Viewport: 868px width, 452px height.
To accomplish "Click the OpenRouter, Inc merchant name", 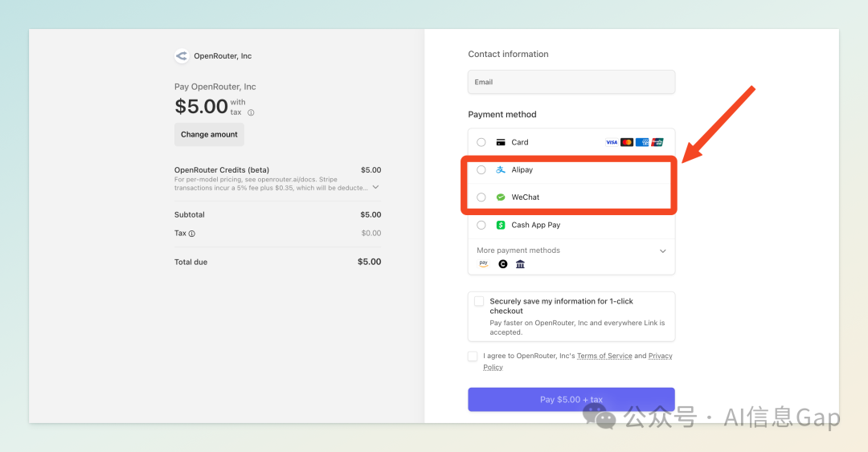I will click(x=223, y=56).
